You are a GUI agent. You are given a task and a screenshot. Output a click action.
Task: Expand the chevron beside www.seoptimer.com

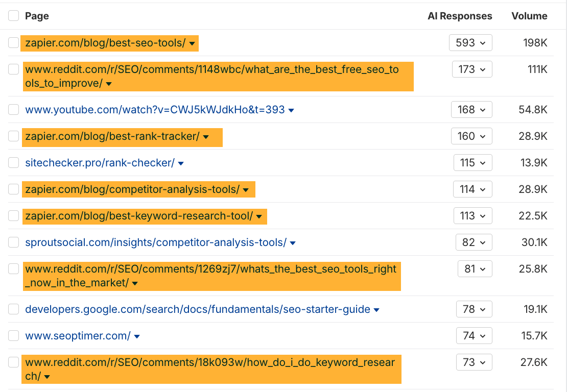tap(136, 335)
